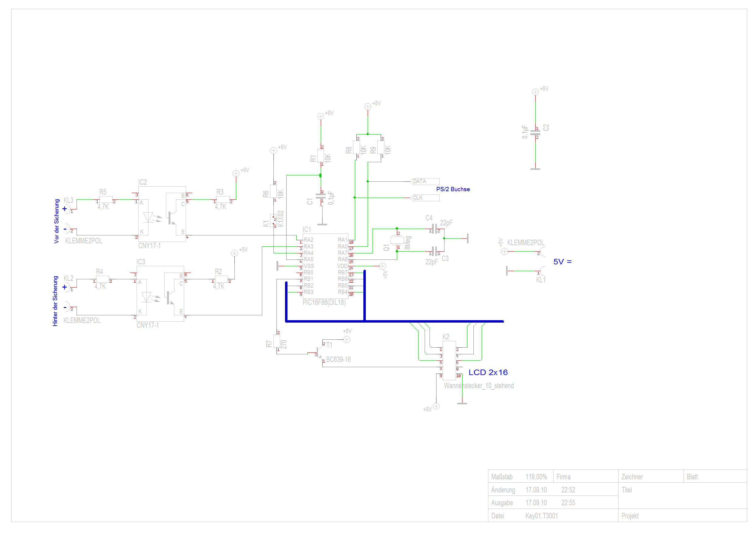Screen dimensions: 756x533
Task: Click the '5V =' annotation
Action: tap(562, 262)
